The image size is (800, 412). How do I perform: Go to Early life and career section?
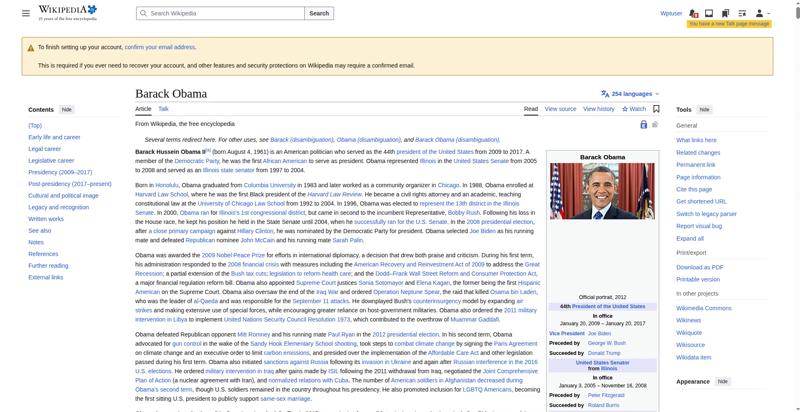(54, 137)
